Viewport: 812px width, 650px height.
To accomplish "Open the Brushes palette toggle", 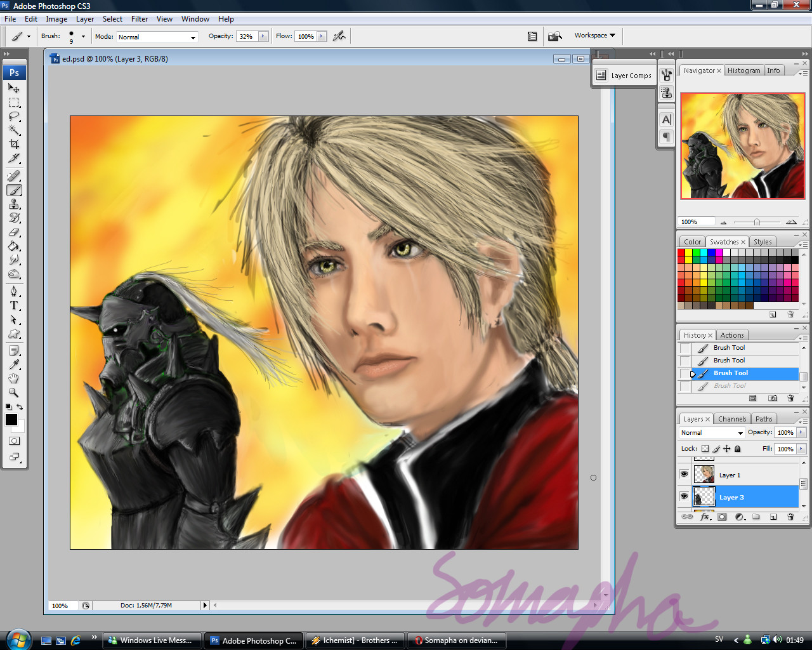I will tap(532, 36).
